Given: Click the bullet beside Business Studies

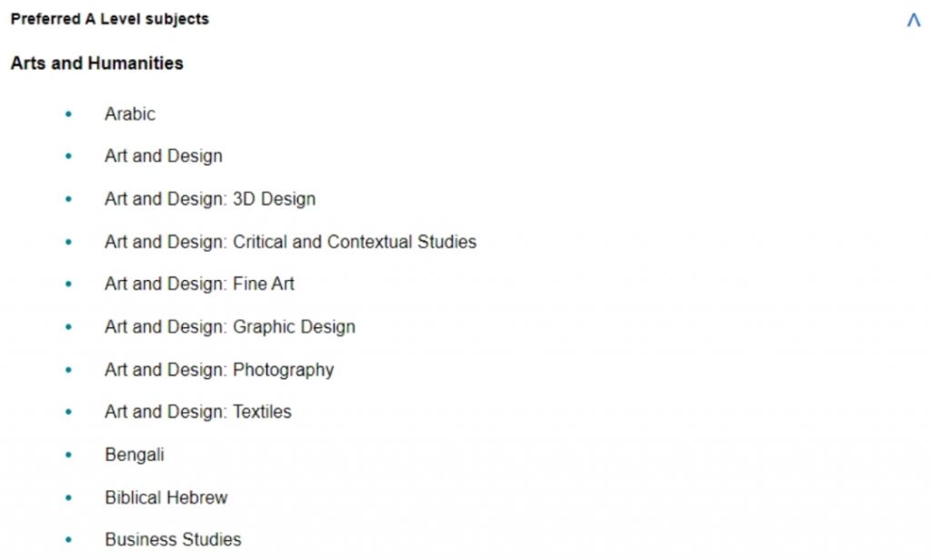Looking at the screenshot, I should coord(68,541).
